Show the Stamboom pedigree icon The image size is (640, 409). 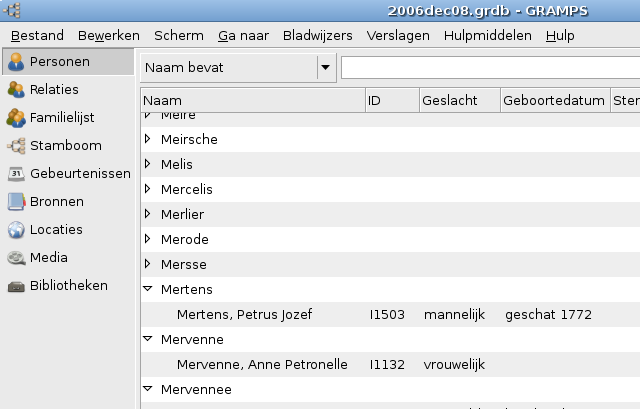(x=16, y=146)
